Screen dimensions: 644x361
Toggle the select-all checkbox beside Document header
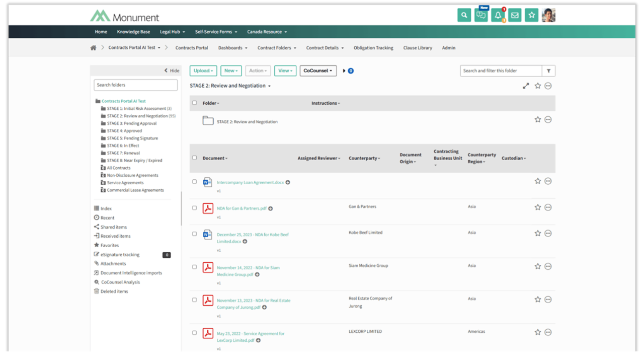click(x=195, y=158)
